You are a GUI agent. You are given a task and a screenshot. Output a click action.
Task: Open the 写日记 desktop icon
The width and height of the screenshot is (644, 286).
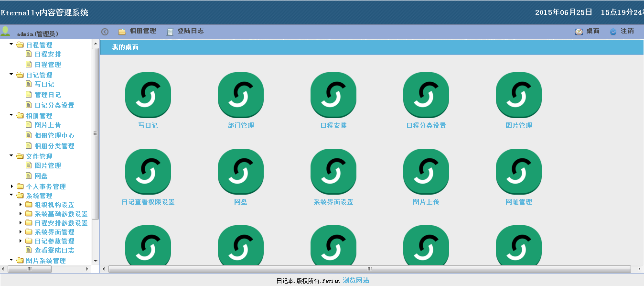click(148, 95)
